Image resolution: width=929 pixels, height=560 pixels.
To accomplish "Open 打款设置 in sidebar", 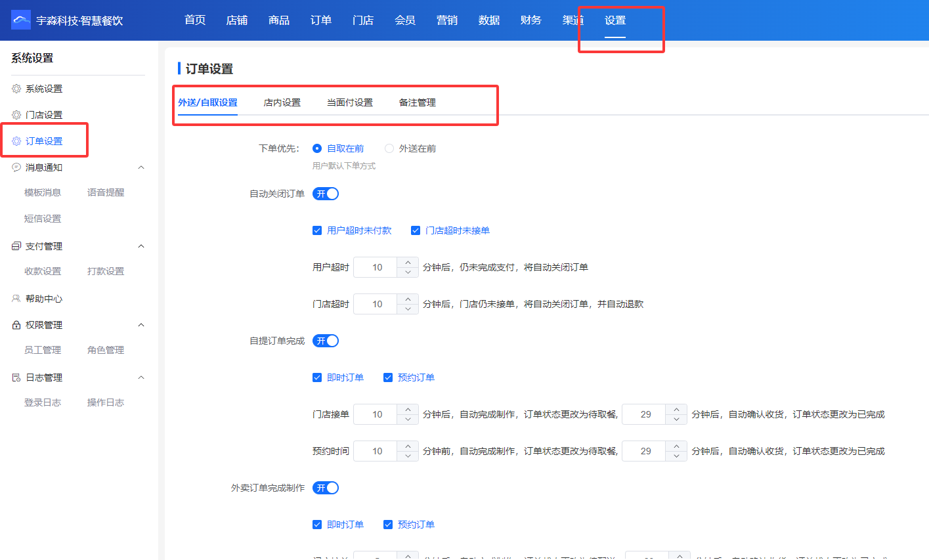I will pos(106,271).
